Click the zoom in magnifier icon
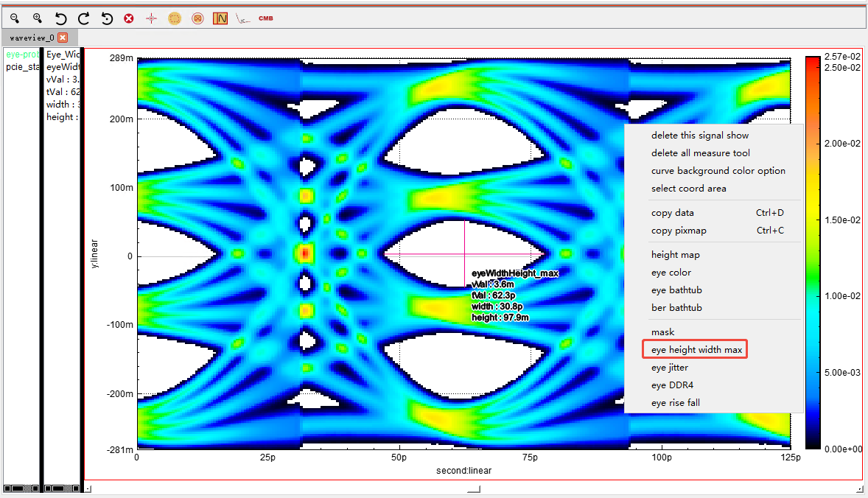This screenshot has width=868, height=498. click(x=37, y=18)
